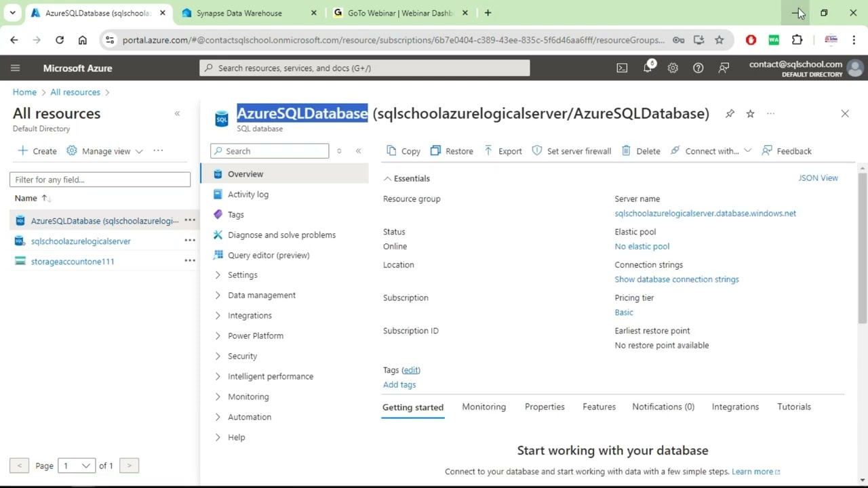
Task: Click the Feedback command
Action: [787, 151]
